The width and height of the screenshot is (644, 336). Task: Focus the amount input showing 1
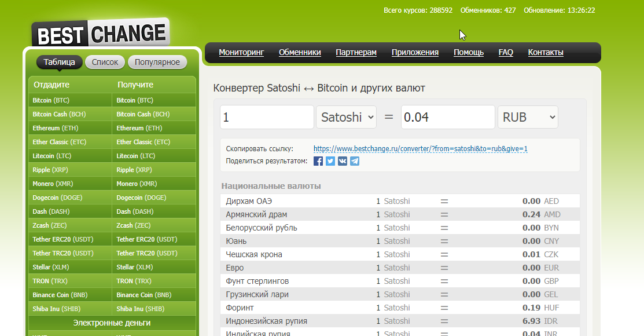click(267, 117)
